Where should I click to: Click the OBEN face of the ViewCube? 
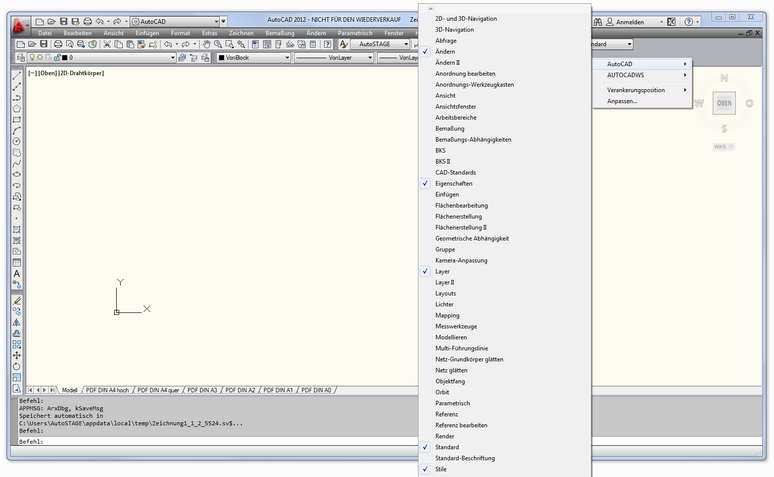pos(723,103)
